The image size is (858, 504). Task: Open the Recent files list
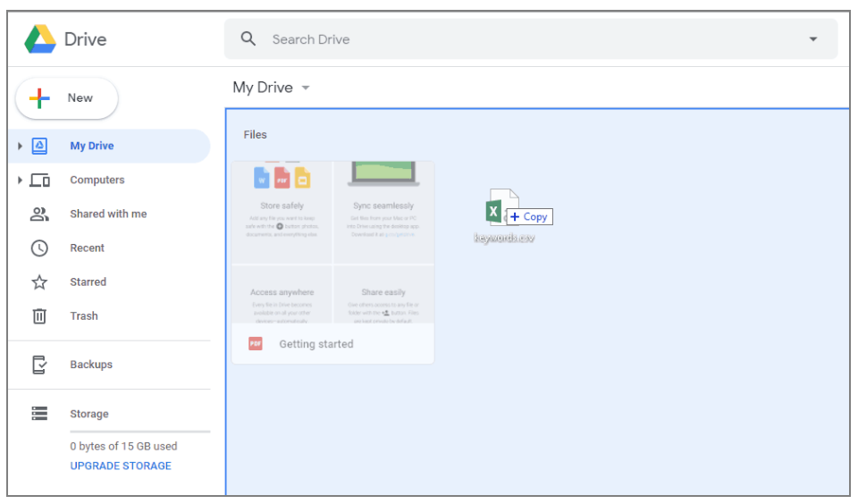coord(87,248)
